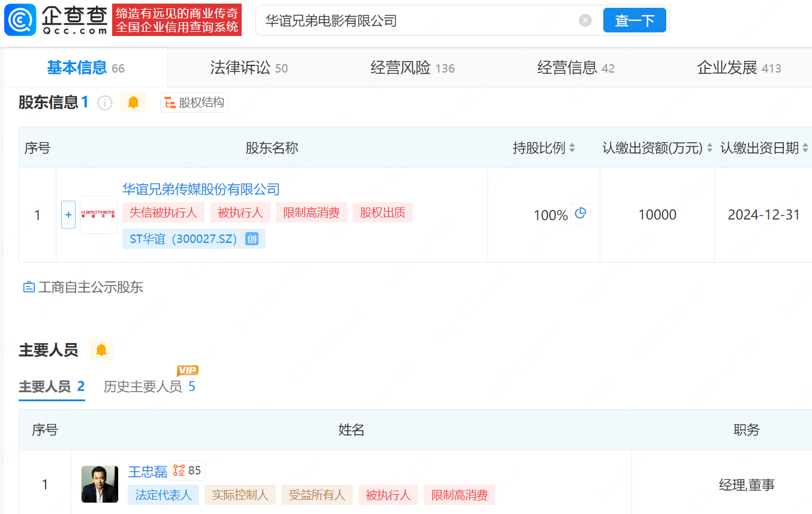Click the shareholder's 限制高消费 tag

(x=311, y=212)
